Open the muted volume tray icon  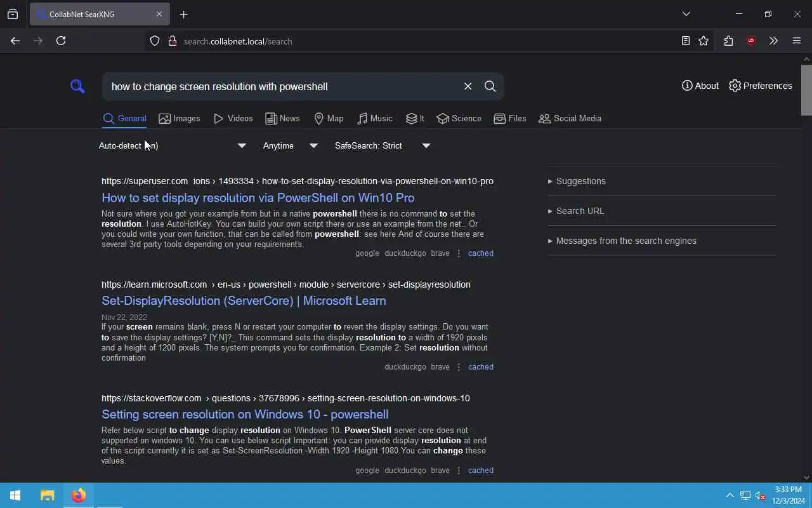click(x=760, y=495)
